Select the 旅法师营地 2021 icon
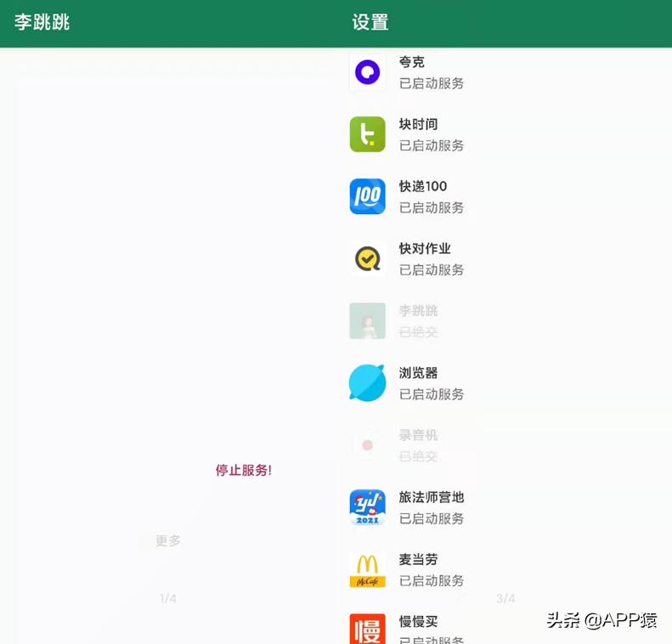672x644 pixels. 367,507
